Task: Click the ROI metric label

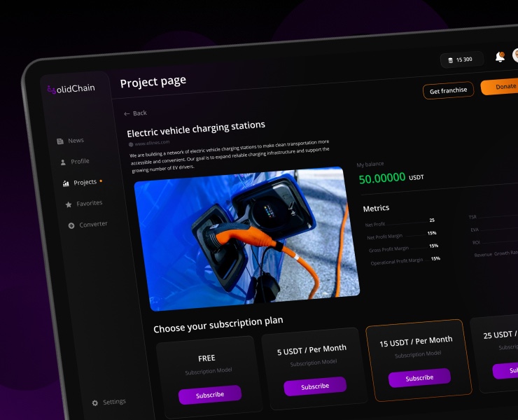Action: [x=476, y=242]
